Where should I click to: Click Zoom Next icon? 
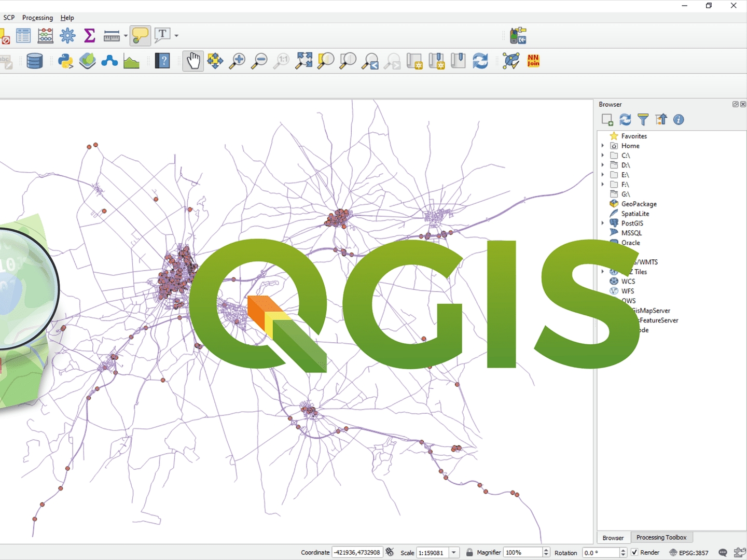coord(392,61)
